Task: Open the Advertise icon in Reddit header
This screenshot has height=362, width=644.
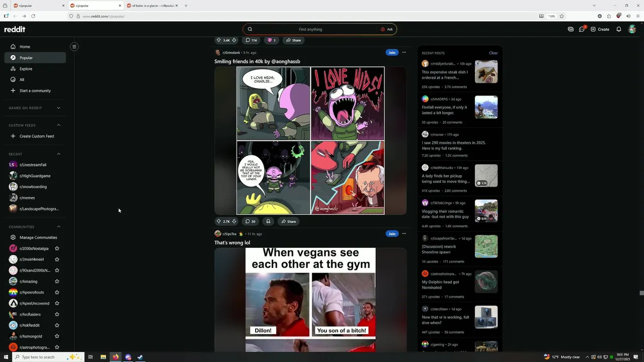Action: pos(571,29)
